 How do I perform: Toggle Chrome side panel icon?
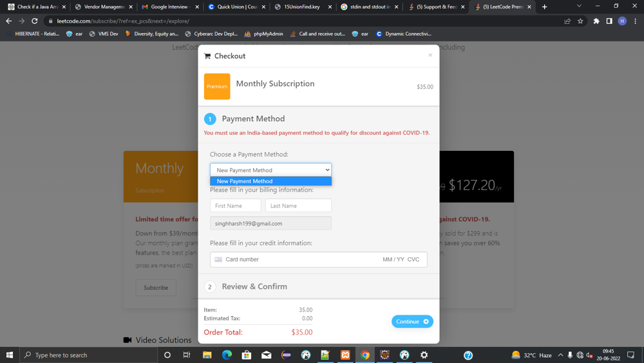click(x=609, y=21)
